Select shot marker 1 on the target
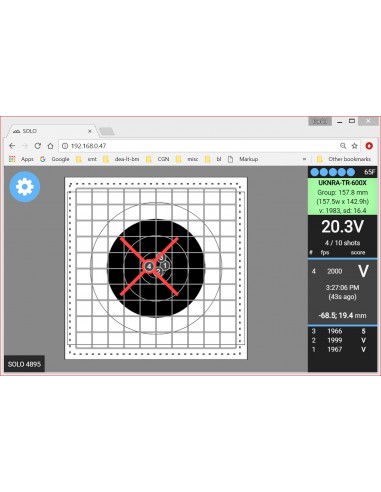The image size is (381, 492). tap(165, 266)
